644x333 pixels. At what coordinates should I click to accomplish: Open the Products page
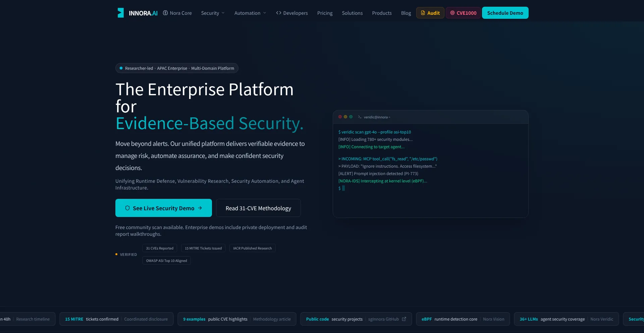[382, 13]
